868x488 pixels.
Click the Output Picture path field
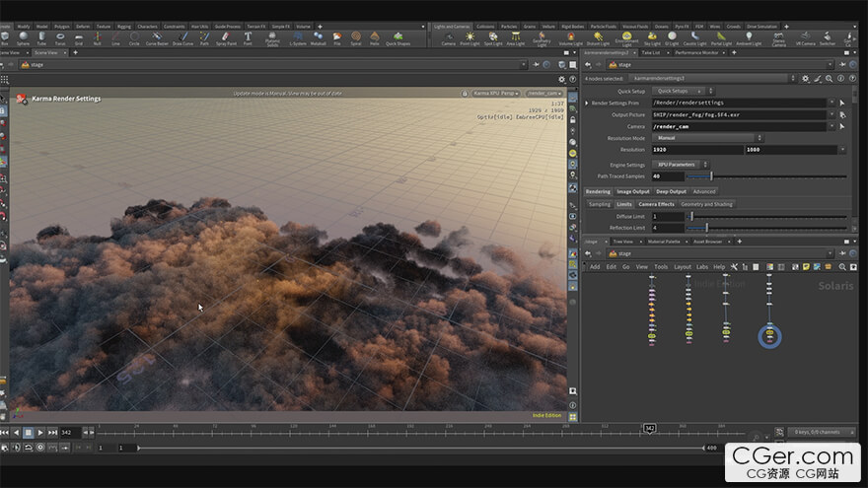coord(740,114)
